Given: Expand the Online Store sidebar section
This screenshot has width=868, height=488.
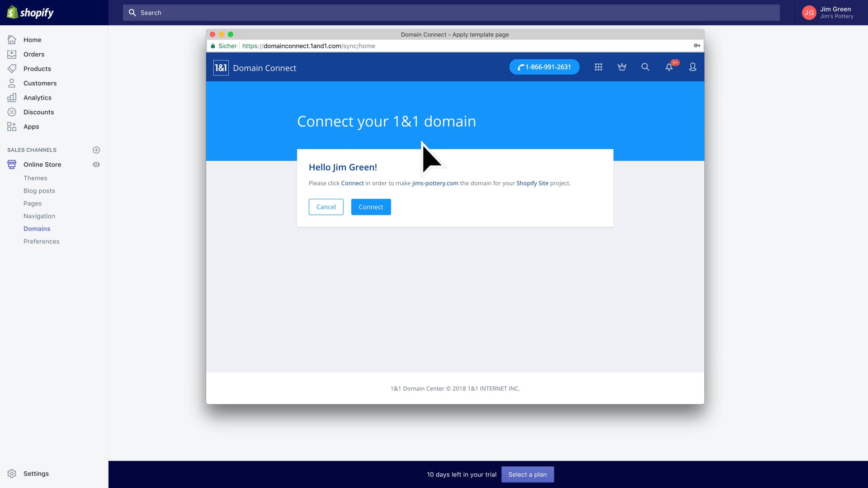Looking at the screenshot, I should click(42, 164).
